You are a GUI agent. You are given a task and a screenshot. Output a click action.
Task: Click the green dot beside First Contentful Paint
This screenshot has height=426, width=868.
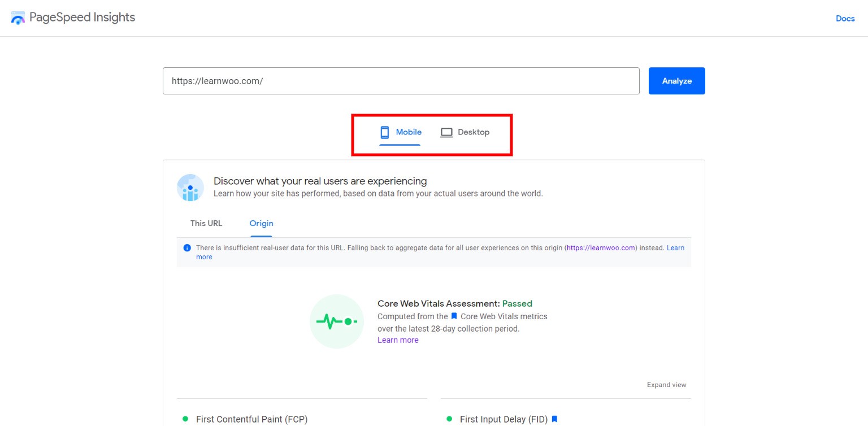click(x=185, y=419)
